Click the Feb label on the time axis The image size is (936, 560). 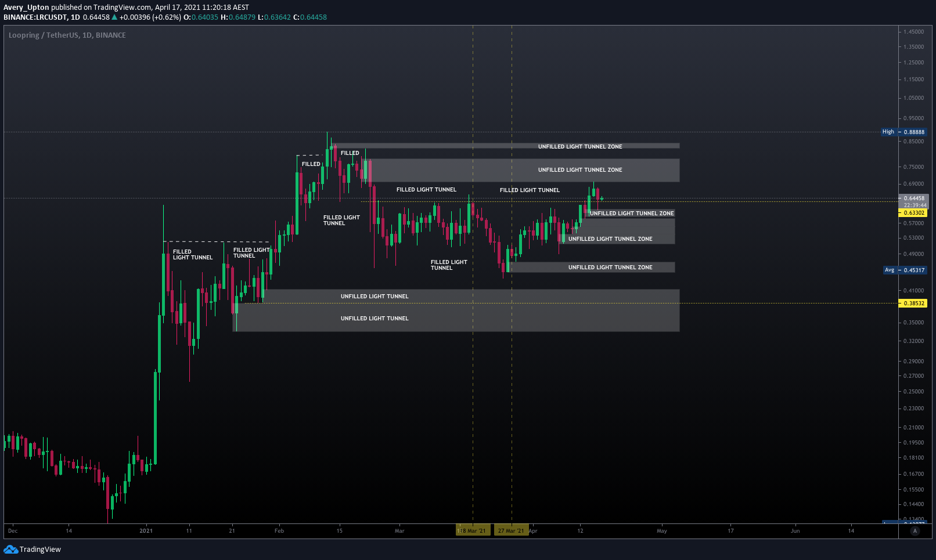click(x=279, y=530)
